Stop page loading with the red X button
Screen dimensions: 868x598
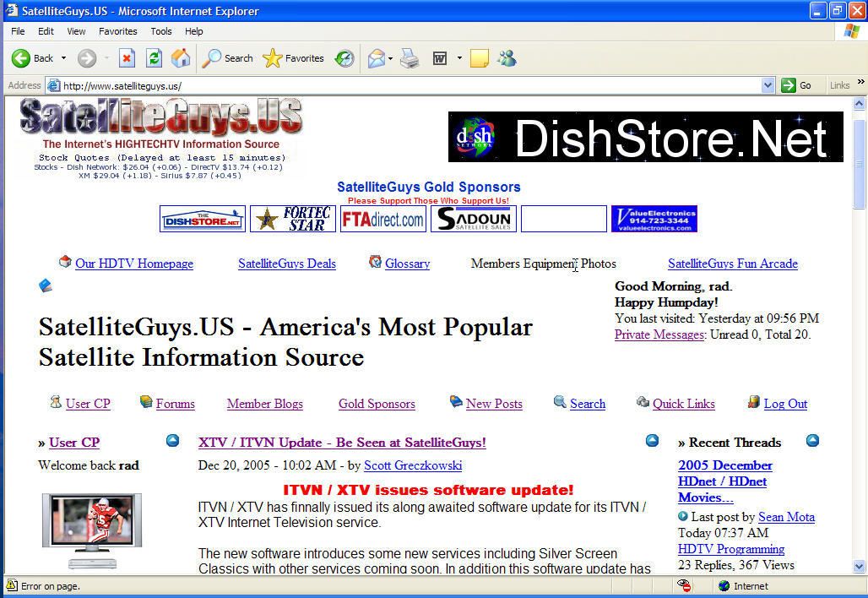point(127,58)
